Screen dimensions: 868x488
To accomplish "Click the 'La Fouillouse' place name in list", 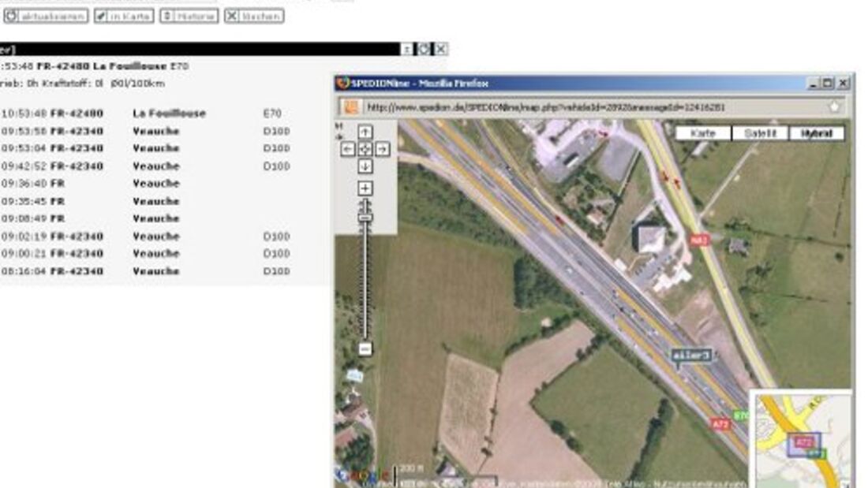I will point(169,114).
